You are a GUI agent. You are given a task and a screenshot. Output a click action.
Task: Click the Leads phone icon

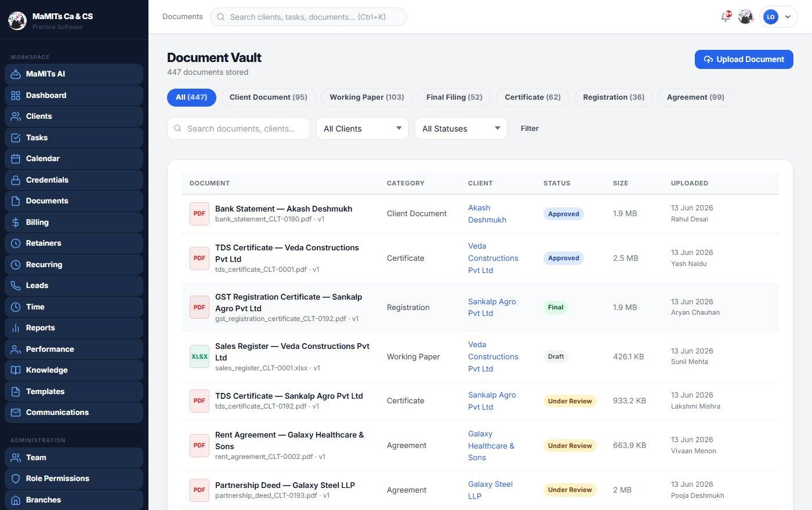pyautogui.click(x=16, y=286)
